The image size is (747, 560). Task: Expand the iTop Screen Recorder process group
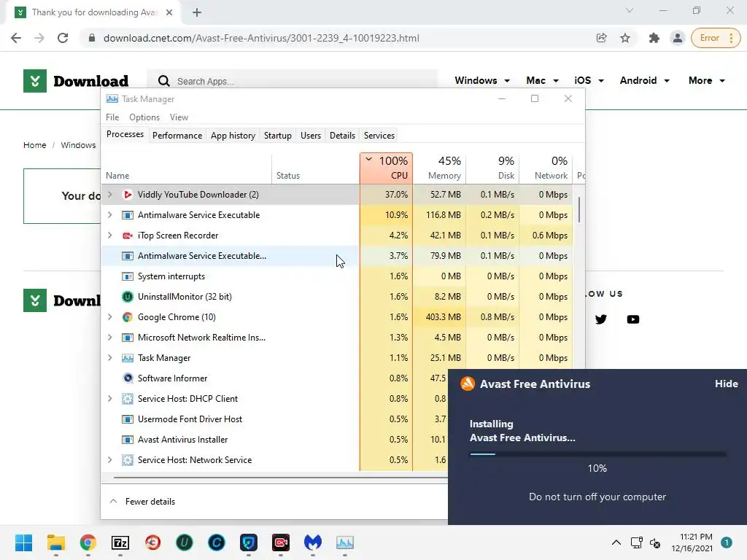point(110,236)
